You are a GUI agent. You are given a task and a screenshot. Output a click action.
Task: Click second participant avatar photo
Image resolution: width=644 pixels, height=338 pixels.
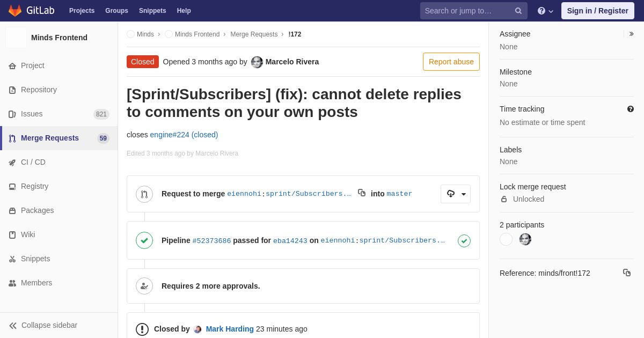click(525, 239)
